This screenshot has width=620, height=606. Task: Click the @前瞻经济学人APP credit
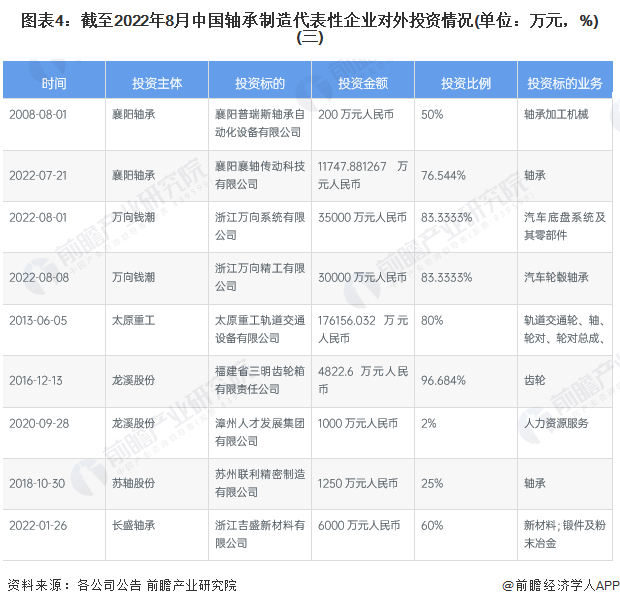tap(561, 585)
